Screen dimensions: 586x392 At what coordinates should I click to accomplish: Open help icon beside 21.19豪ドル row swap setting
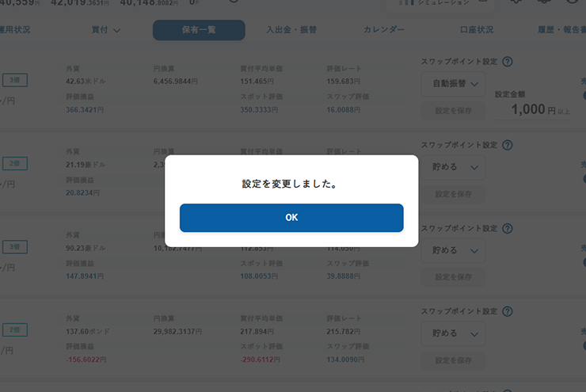[507, 145]
